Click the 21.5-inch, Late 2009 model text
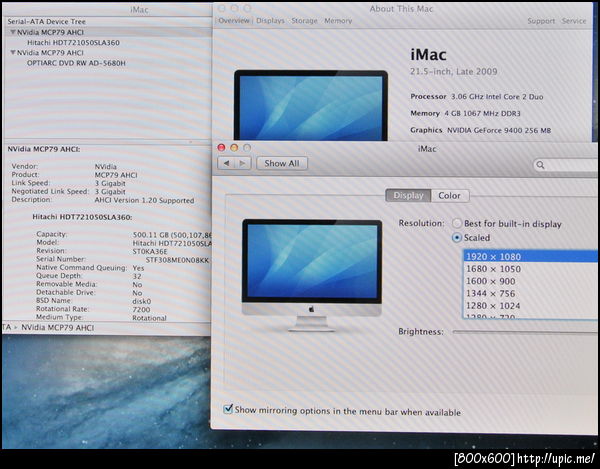Image resolution: width=600 pixels, height=469 pixels. [453, 72]
